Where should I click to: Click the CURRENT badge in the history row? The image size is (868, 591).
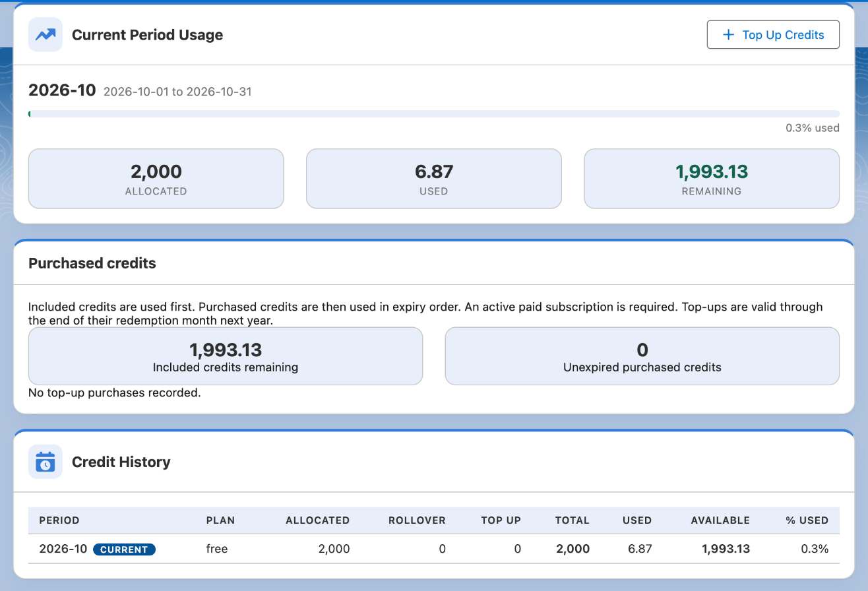tap(124, 549)
